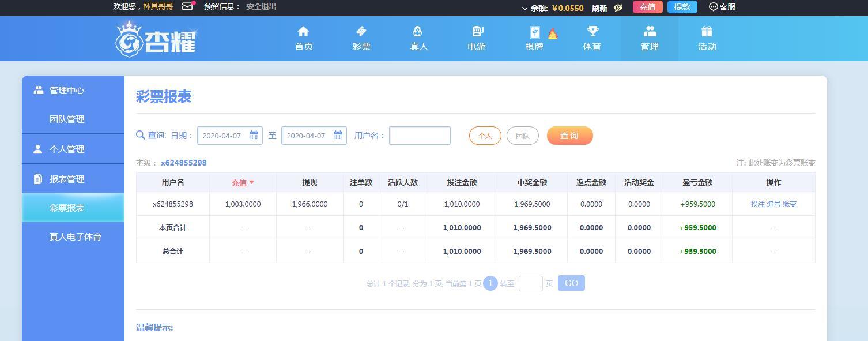The width and height of the screenshot is (868, 341).
Task: Click 投注 in operations column
Action: (x=758, y=204)
